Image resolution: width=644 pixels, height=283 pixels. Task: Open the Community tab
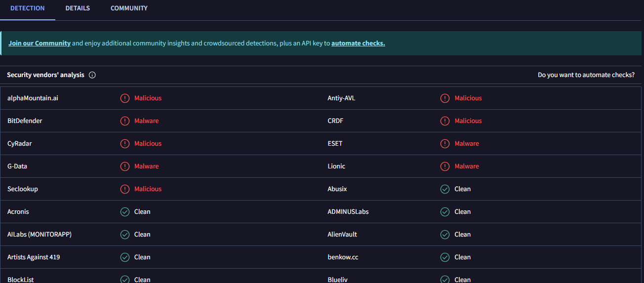click(x=129, y=8)
